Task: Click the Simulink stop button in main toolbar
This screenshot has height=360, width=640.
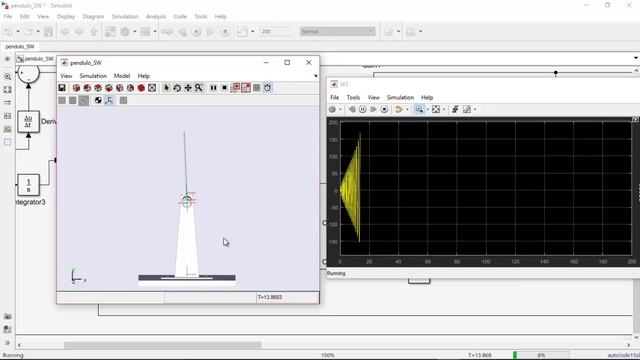Action: click(x=225, y=31)
